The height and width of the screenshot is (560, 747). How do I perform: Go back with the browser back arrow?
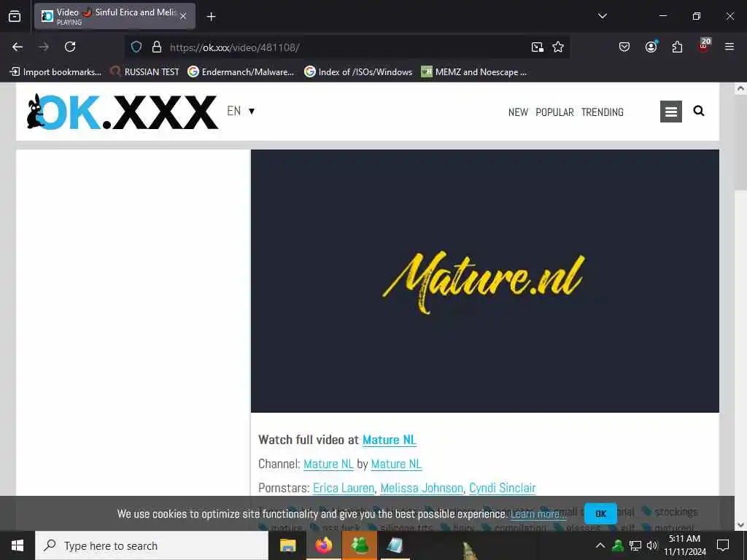pyautogui.click(x=18, y=47)
